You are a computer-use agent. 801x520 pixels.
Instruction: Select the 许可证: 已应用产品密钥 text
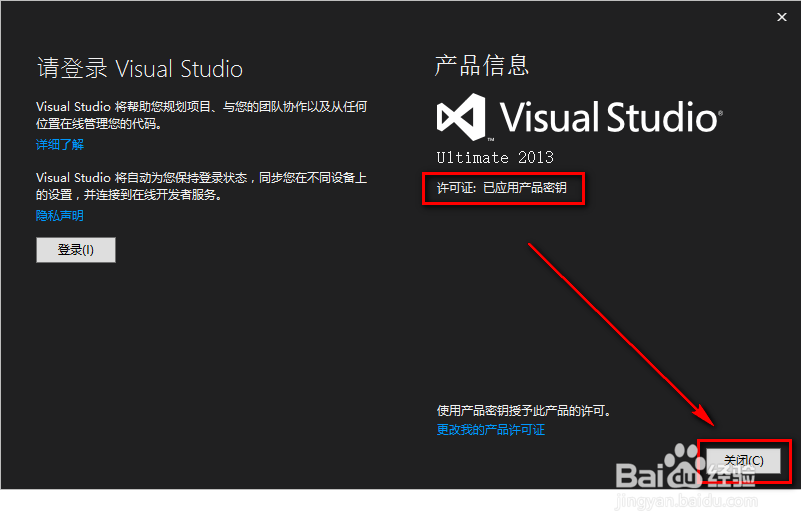(x=501, y=188)
